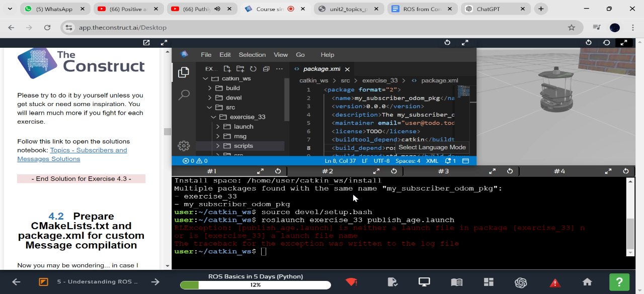This screenshot has height=294, width=644.
Task: Open the Explorer view in the activity bar
Action: [184, 72]
